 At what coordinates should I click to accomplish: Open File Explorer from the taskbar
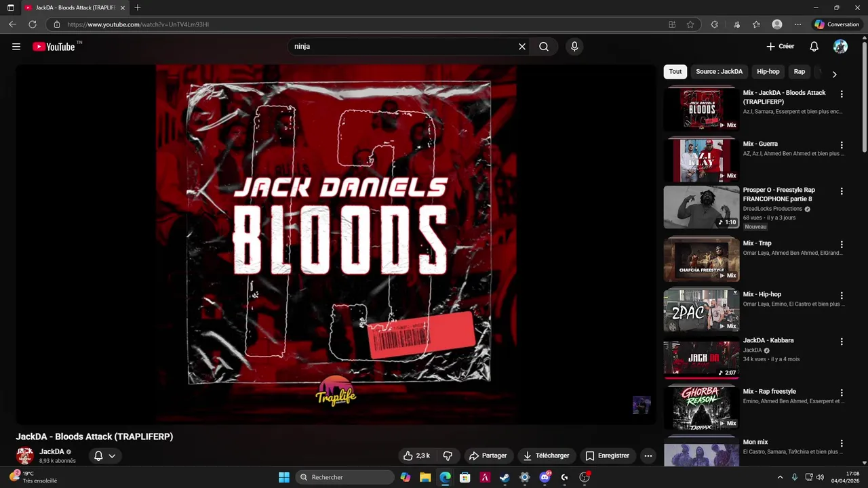coord(425,477)
